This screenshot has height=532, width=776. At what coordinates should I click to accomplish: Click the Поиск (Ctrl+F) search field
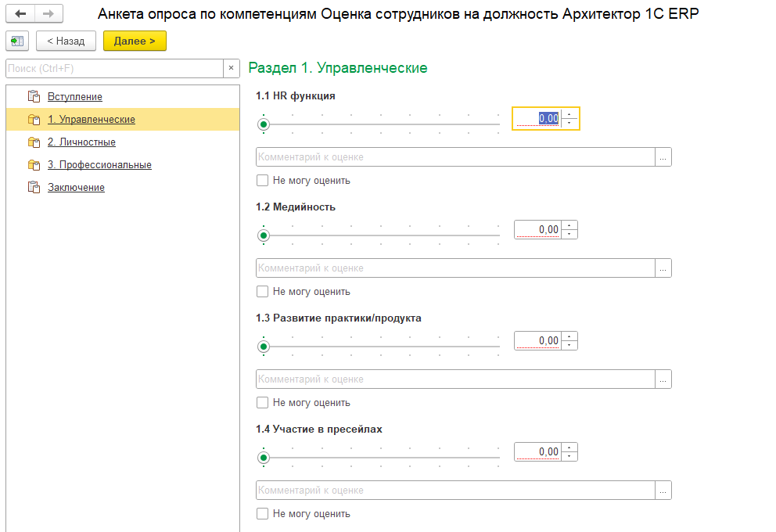pos(113,69)
